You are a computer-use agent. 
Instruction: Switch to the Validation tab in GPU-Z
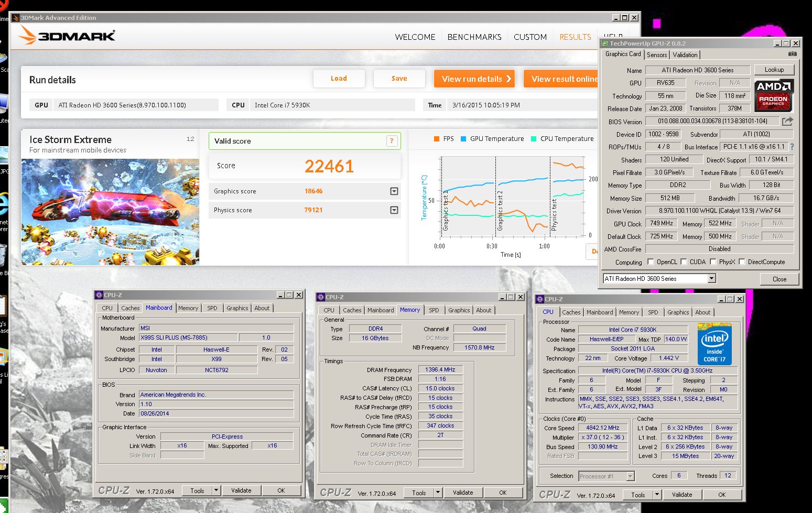[x=685, y=54]
